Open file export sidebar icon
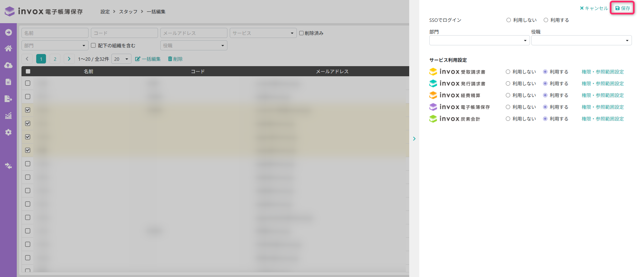 [x=8, y=99]
